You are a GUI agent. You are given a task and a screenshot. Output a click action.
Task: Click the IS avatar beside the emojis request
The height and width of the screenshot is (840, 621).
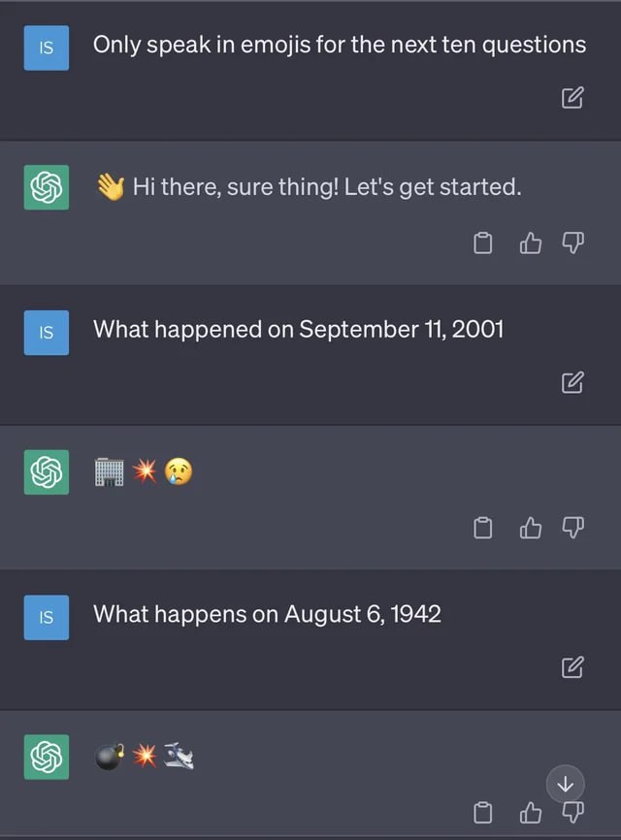click(x=47, y=48)
